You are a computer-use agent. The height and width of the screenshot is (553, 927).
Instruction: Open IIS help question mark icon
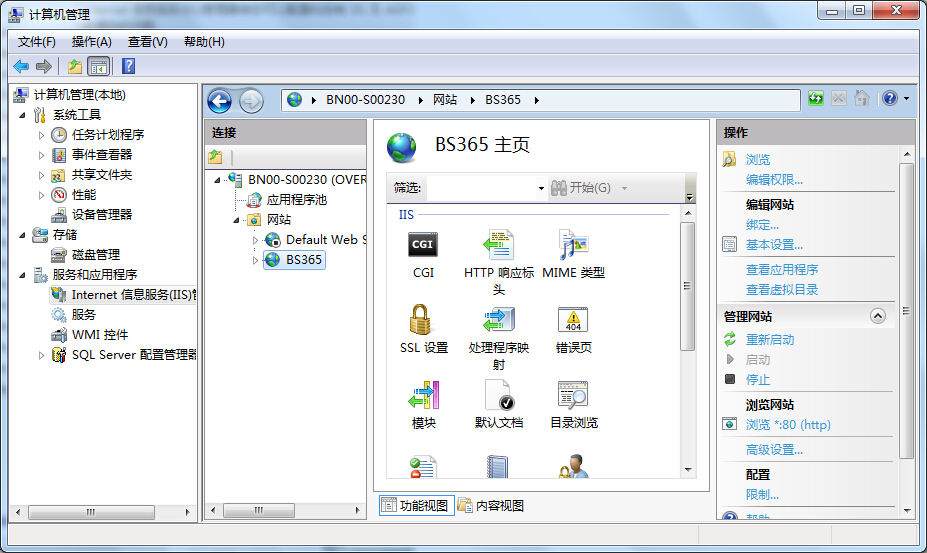click(x=890, y=98)
